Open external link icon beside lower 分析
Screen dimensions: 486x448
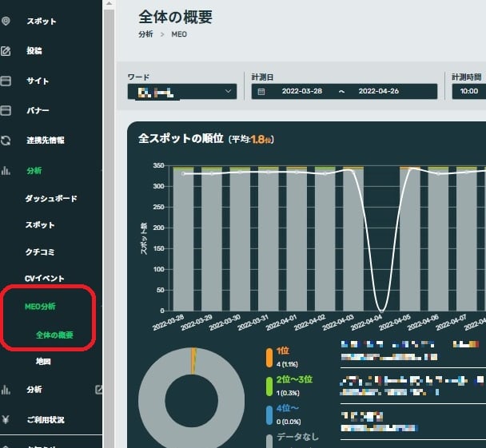coord(98,390)
